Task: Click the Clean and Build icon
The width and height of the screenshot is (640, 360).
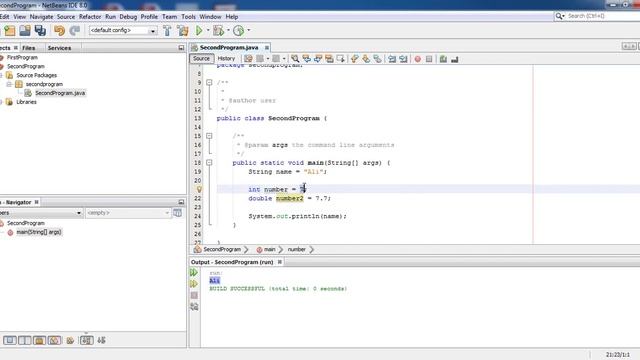Action: tap(182, 31)
